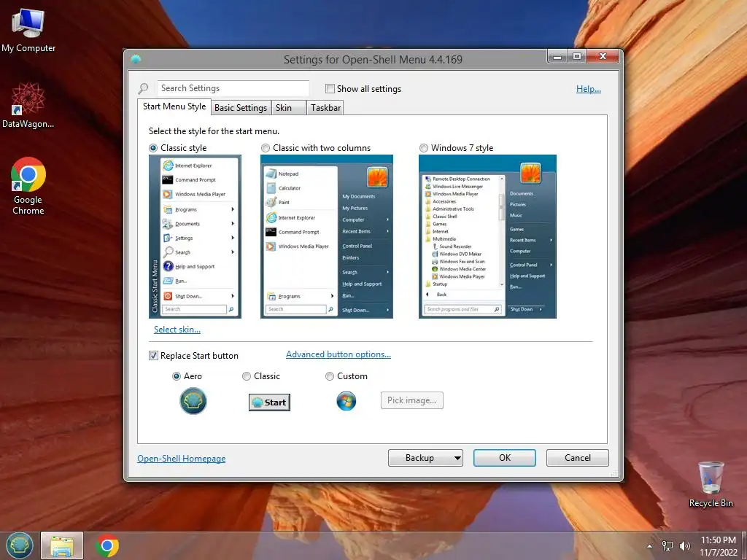Open the DataWagon desktop shortcut

tap(28, 105)
